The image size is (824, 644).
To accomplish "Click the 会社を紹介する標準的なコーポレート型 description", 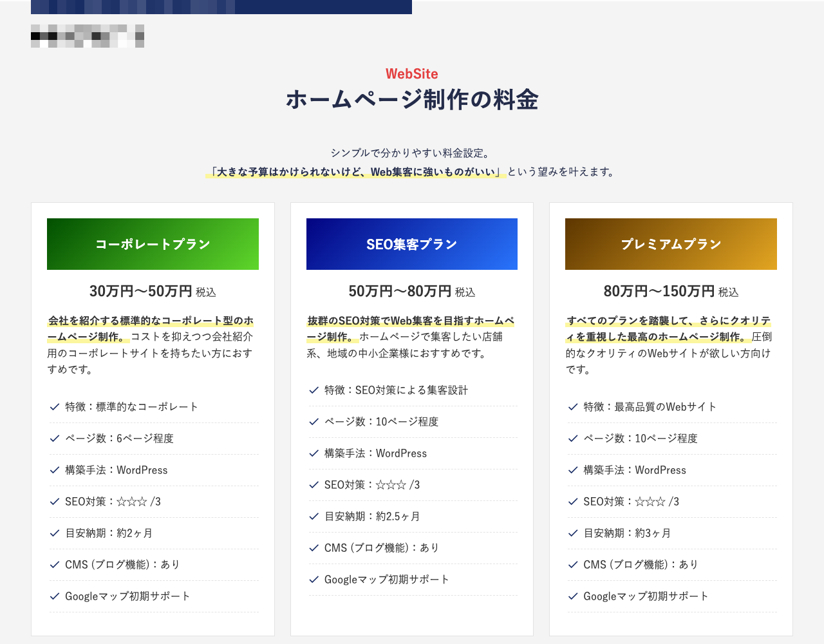I will 151,345.
